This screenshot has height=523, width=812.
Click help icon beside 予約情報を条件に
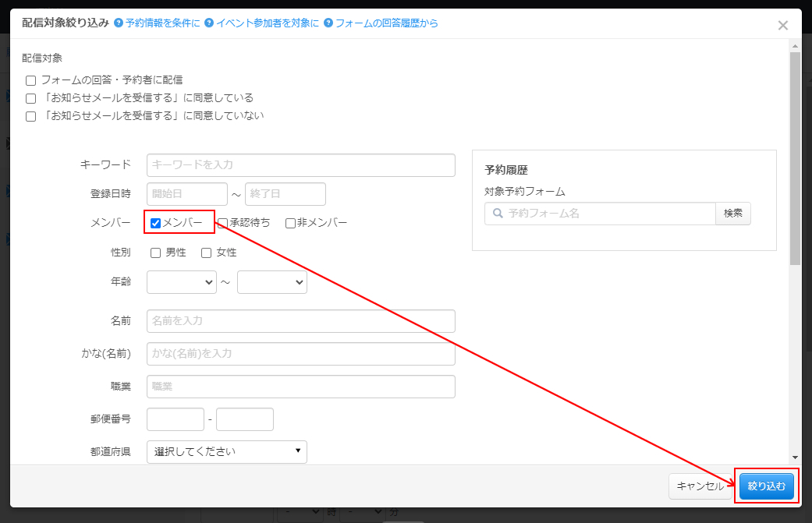click(x=119, y=23)
